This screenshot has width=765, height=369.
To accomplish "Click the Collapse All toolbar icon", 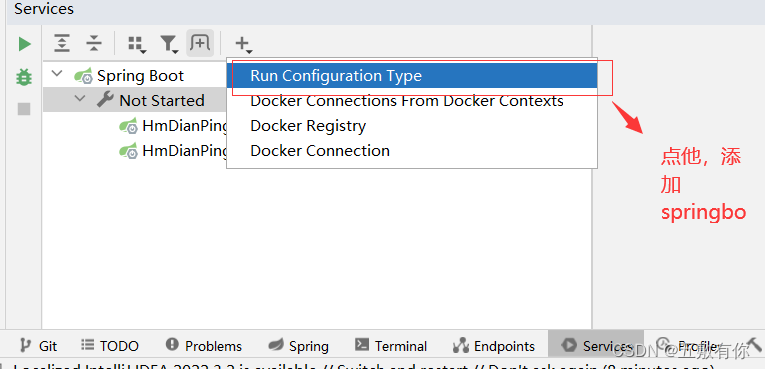I will [x=94, y=43].
